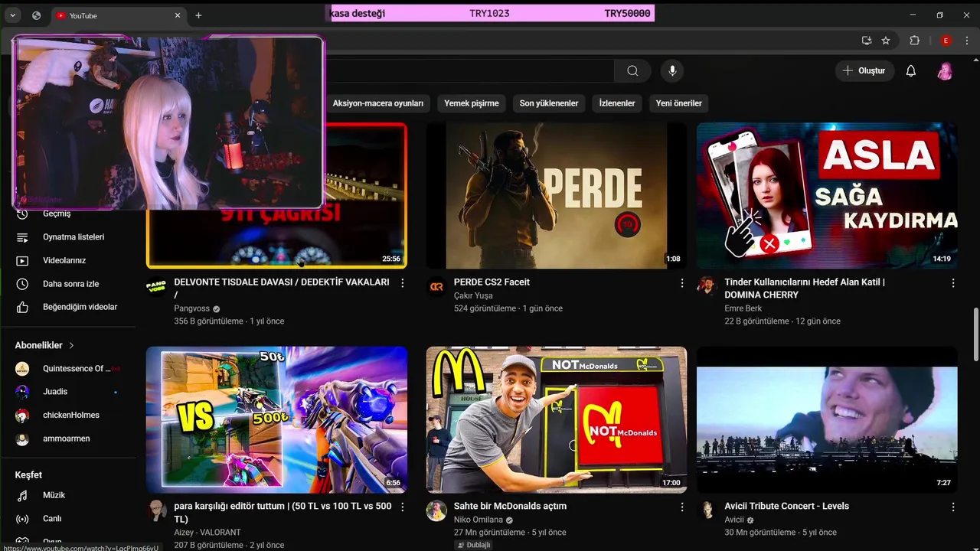The height and width of the screenshot is (551, 980).
Task: Open a new browser tab
Action: coord(198,15)
